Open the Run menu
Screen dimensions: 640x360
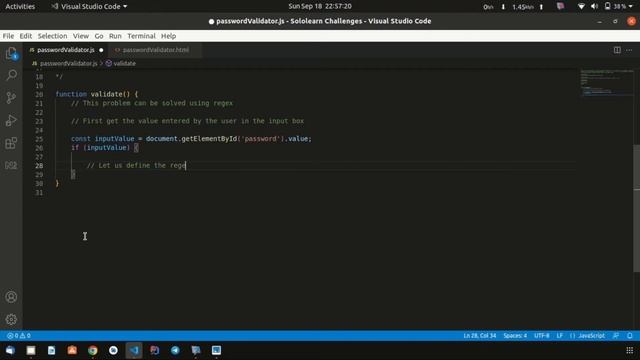click(x=115, y=36)
